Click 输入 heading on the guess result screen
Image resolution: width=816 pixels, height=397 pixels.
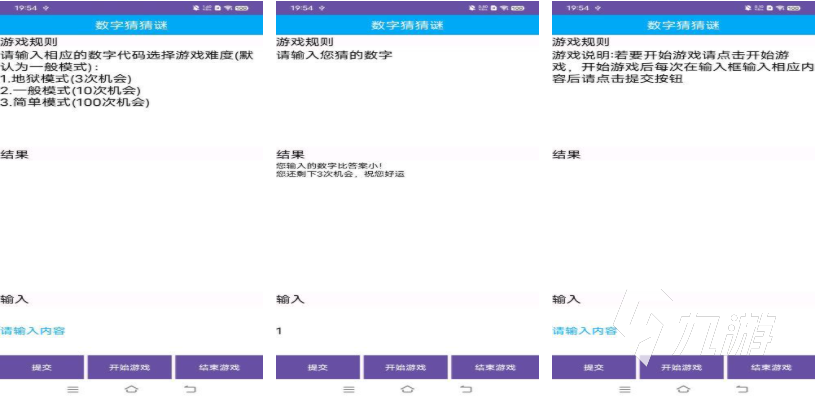click(x=290, y=299)
